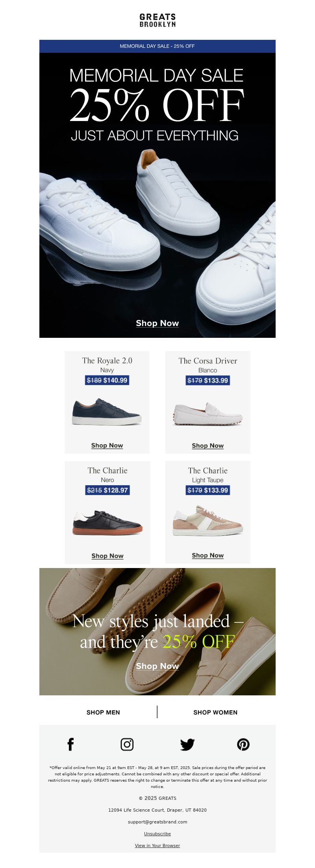Click Shop Now on the hero image
The width and height of the screenshot is (315, 868).
157,323
